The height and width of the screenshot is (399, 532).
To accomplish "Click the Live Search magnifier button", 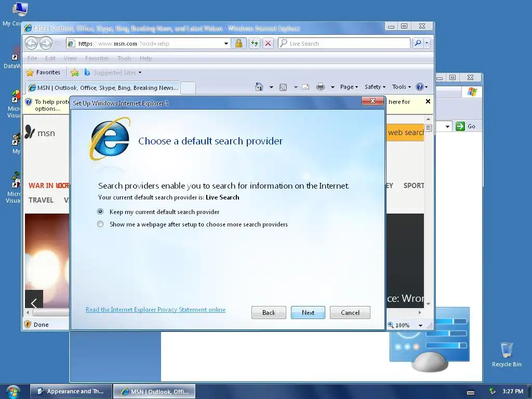I will pos(418,43).
